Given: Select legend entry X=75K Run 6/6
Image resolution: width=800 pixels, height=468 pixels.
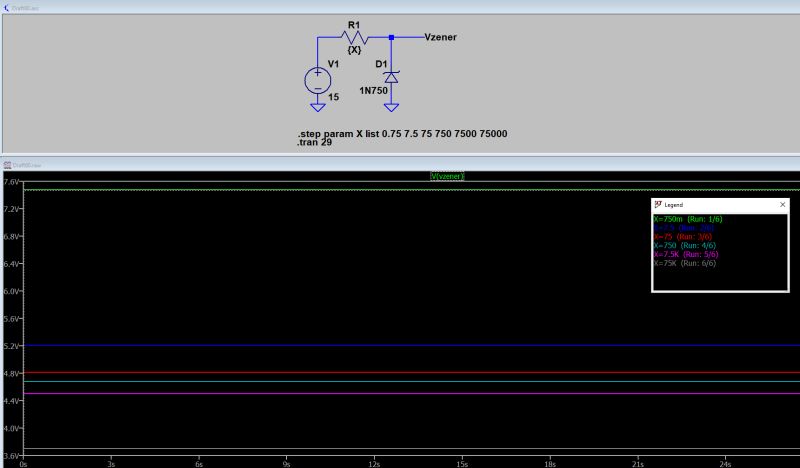Looking at the screenshot, I should 685,263.
